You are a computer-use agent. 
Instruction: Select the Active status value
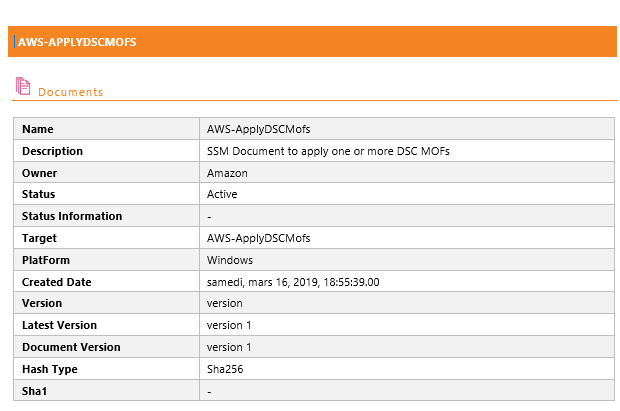point(222,194)
